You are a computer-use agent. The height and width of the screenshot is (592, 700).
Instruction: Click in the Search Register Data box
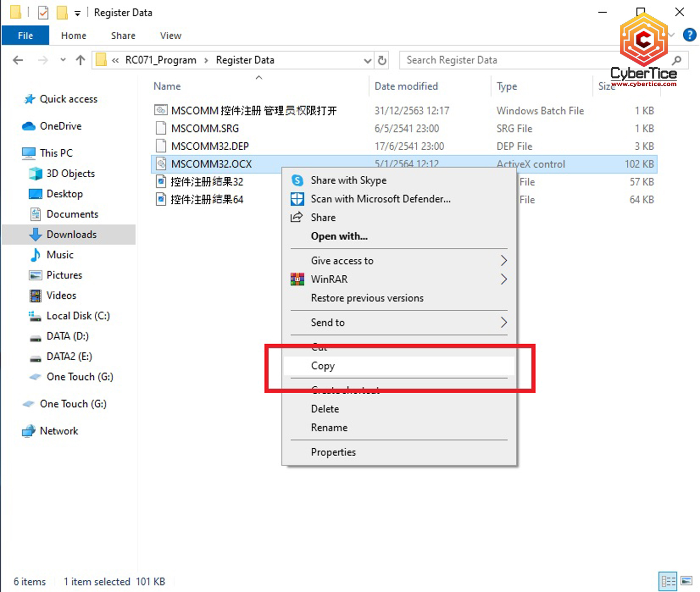513,60
